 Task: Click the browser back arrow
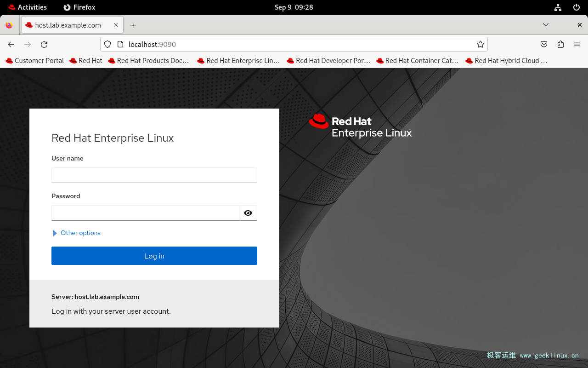point(11,45)
